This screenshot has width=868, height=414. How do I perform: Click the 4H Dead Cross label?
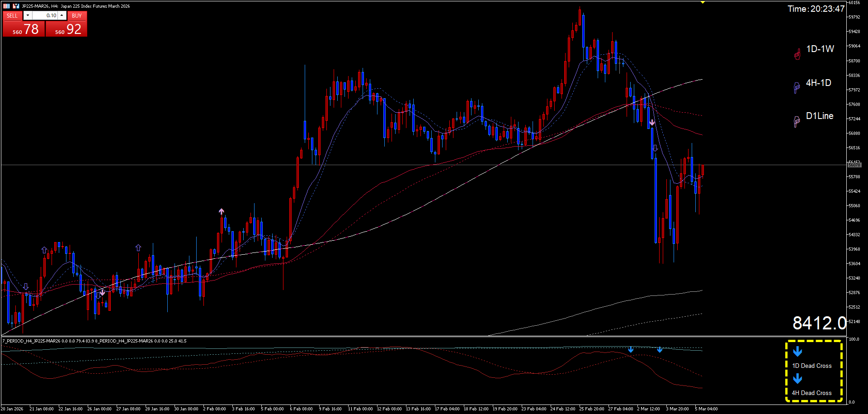coord(811,393)
